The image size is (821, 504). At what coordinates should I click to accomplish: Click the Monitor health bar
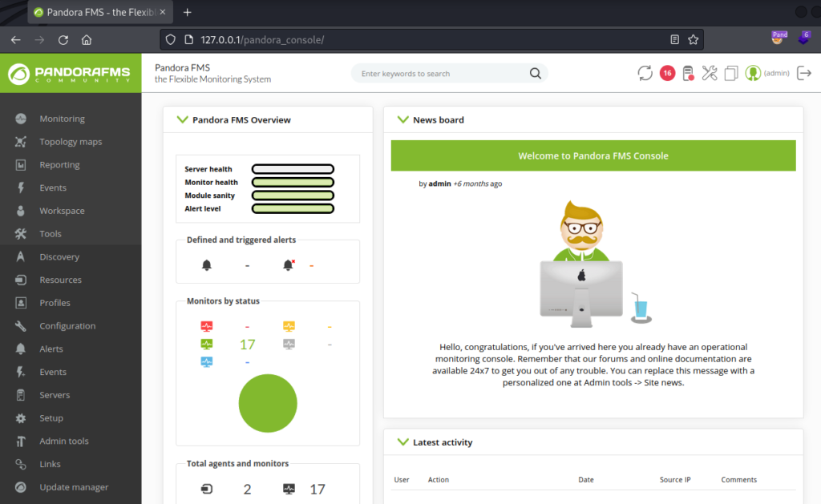(x=293, y=182)
